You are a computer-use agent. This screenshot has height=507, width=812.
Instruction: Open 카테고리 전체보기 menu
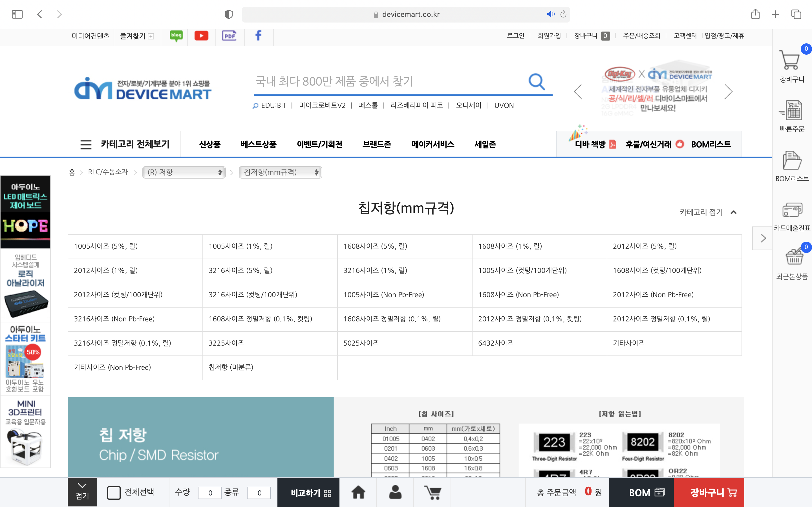(125, 144)
